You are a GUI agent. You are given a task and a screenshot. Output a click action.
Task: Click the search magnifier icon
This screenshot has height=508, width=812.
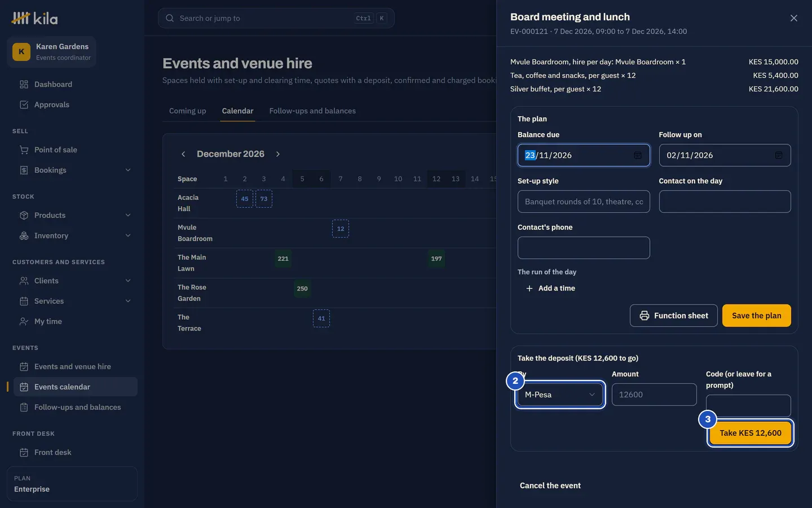(170, 18)
